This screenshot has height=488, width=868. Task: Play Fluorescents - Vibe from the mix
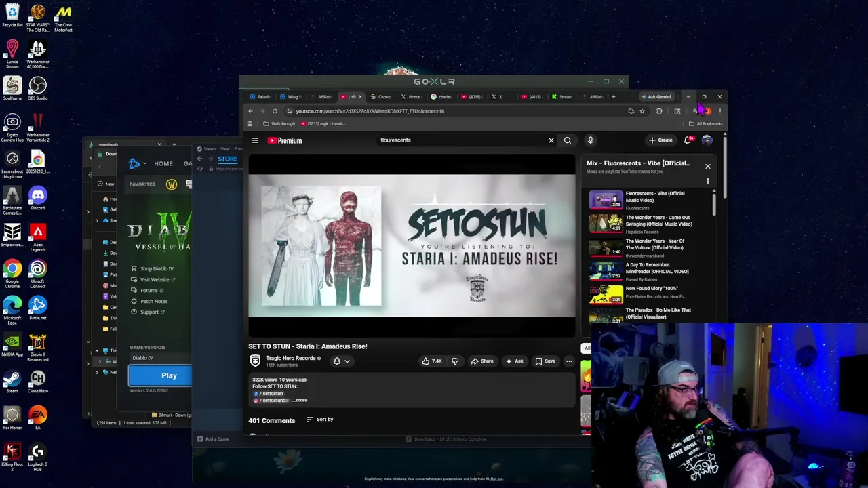pos(641,200)
